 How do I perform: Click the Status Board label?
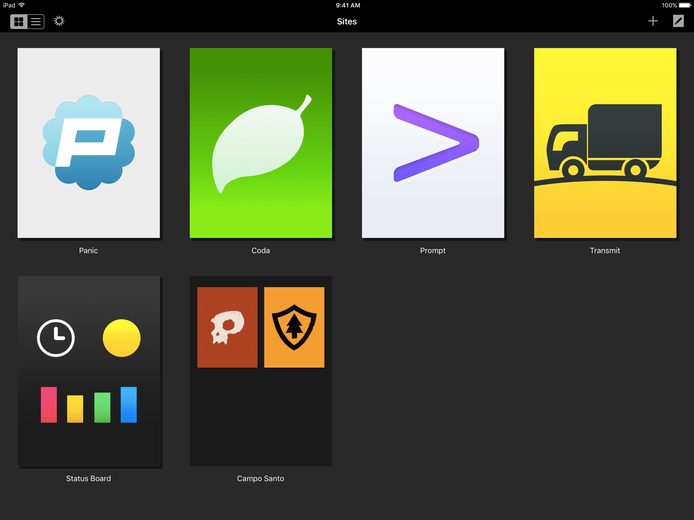[89, 478]
